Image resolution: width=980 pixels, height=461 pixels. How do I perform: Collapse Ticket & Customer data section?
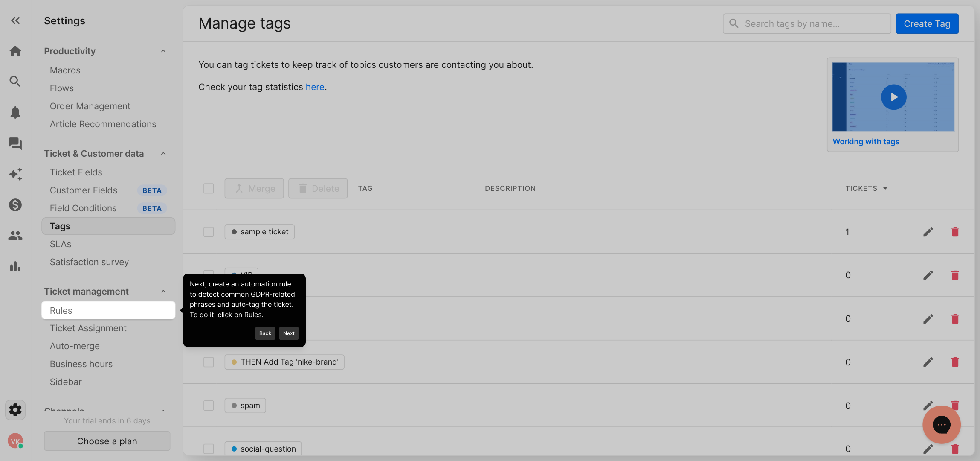[x=163, y=154]
